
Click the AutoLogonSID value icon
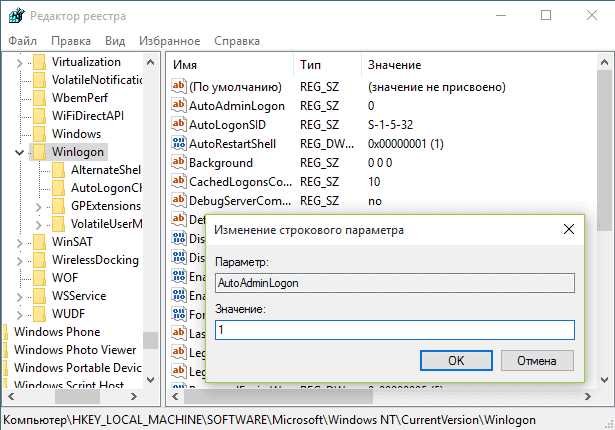point(178,125)
